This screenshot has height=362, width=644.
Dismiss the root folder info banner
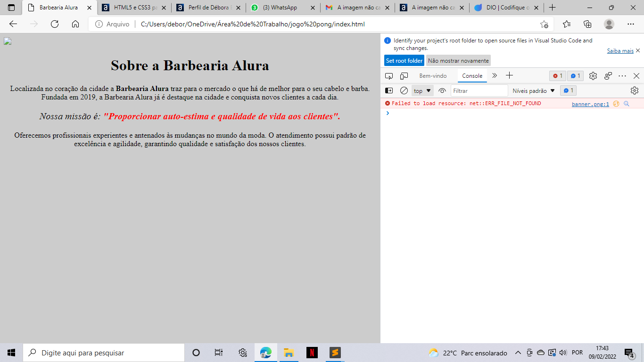638,50
